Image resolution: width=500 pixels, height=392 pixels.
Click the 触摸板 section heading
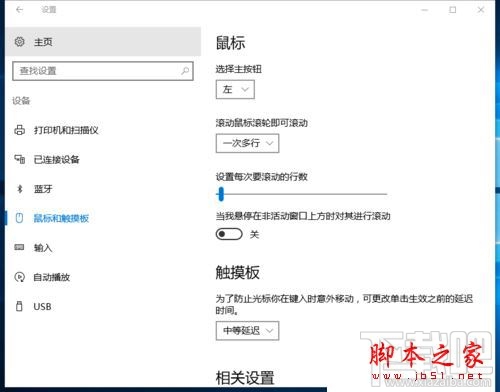238,272
